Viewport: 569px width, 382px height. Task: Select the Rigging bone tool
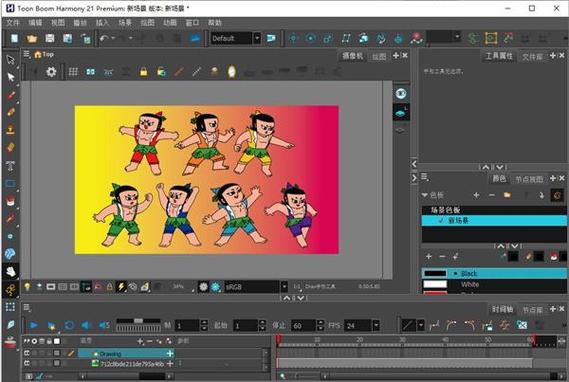pos(11,289)
